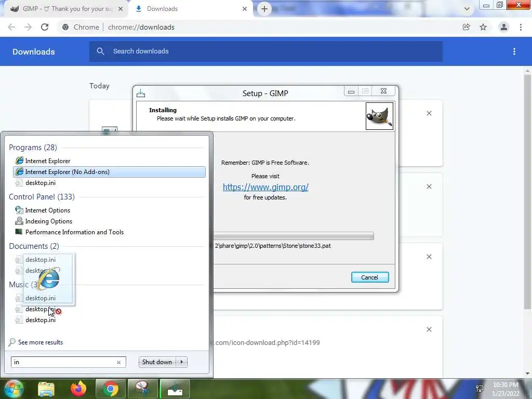Expand the tab search chevron
532x399 pixels.
467,9
